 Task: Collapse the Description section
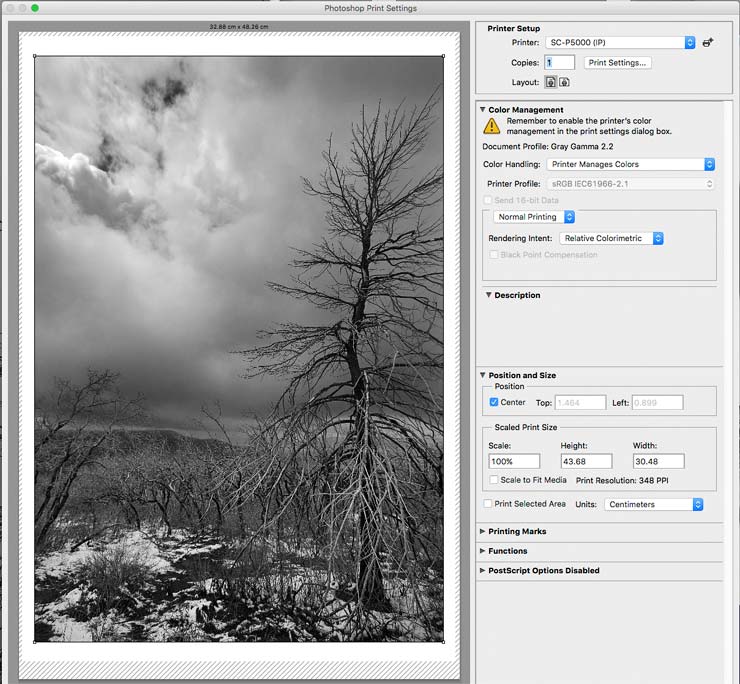click(x=488, y=295)
